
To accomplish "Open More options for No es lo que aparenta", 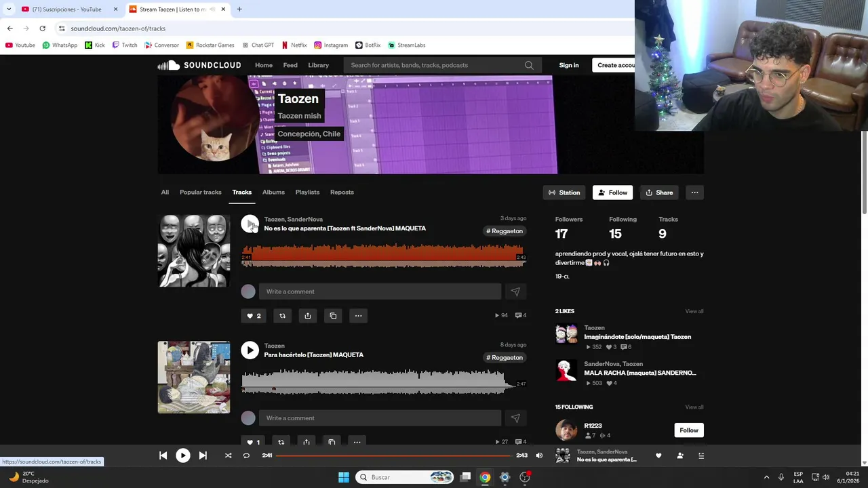I will pos(358,315).
